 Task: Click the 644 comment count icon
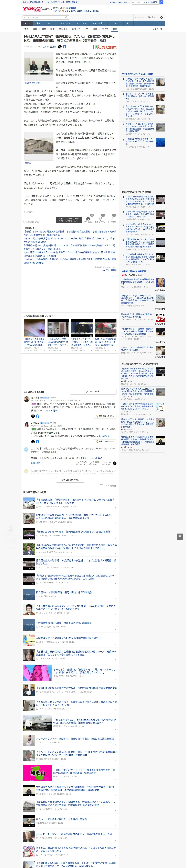point(46,47)
